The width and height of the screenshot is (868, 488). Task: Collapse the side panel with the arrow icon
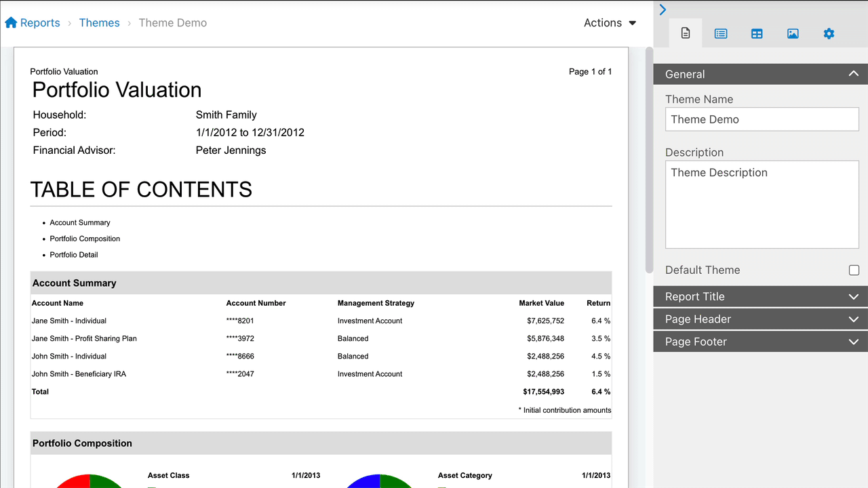(x=663, y=9)
